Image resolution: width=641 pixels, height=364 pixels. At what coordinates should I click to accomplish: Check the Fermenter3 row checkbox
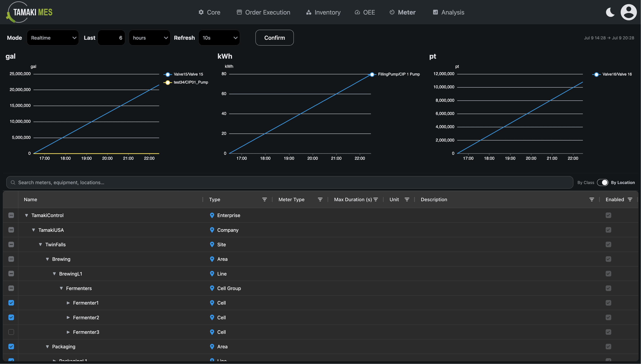[11, 332]
